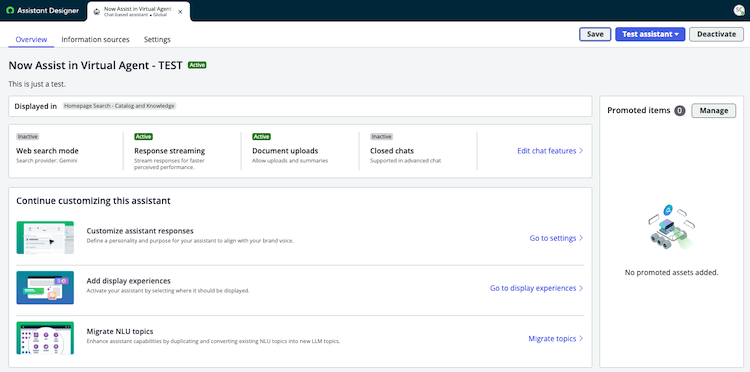Click the Now Assist in Virtual Agent - TEST title

[95, 66]
